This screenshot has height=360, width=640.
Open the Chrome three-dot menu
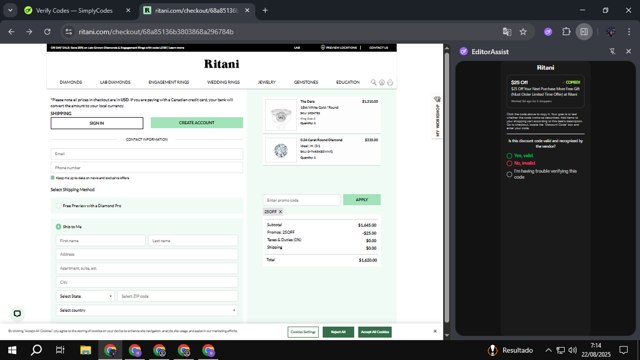[x=629, y=32]
